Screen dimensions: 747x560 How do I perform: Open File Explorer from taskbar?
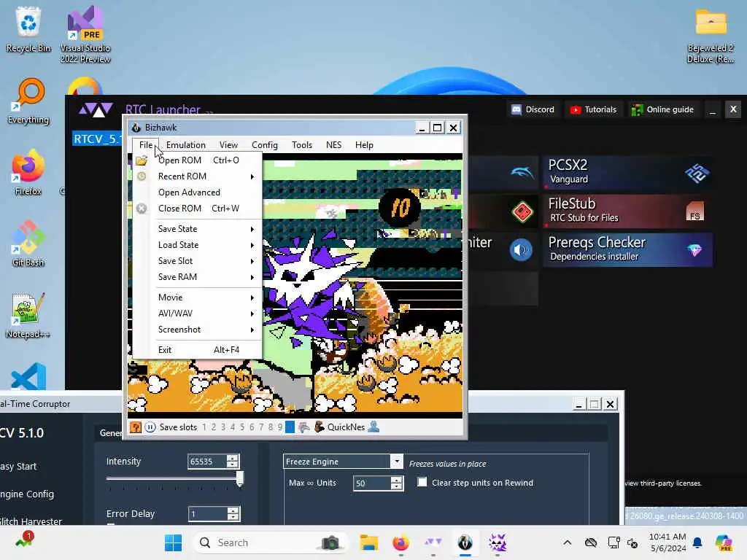click(368, 542)
